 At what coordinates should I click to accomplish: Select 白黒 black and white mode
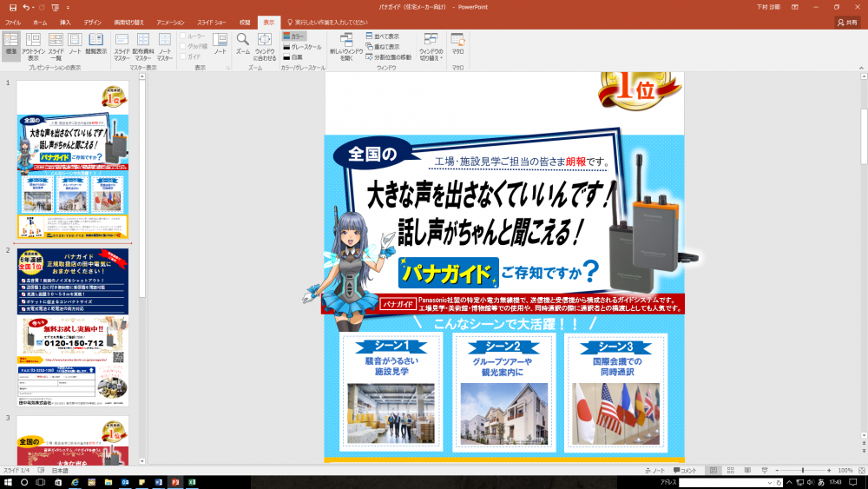coord(293,57)
